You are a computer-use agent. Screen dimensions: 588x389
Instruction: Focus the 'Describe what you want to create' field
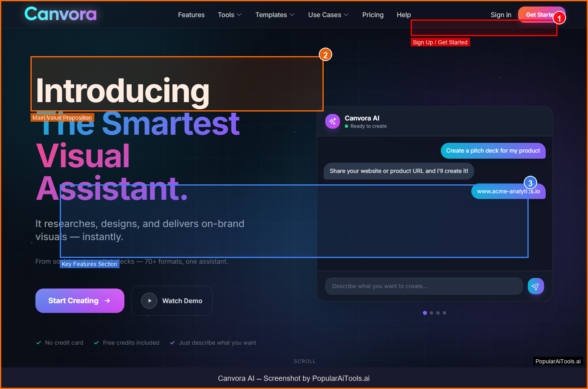pyautogui.click(x=424, y=286)
